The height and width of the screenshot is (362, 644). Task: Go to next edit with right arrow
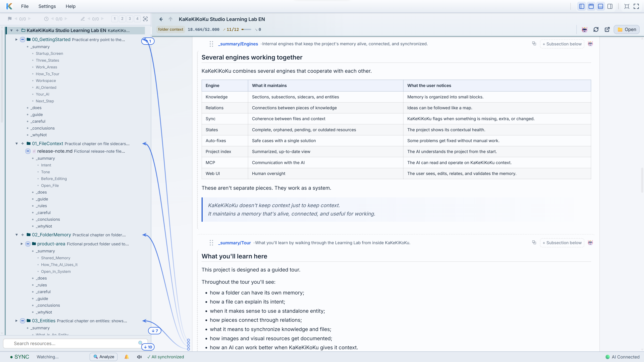point(102,19)
